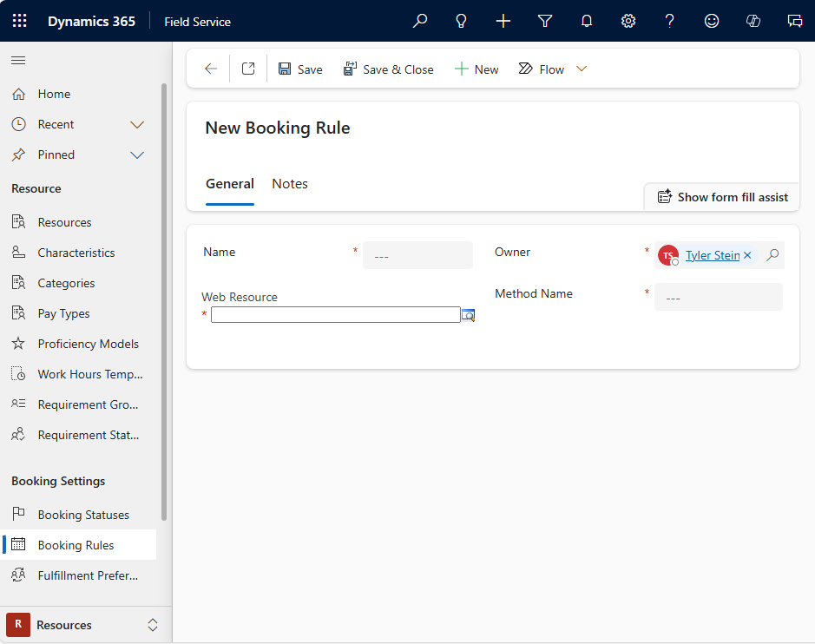
Task: Click the lightbulb suggestions icon in top bar
Action: [461, 20]
